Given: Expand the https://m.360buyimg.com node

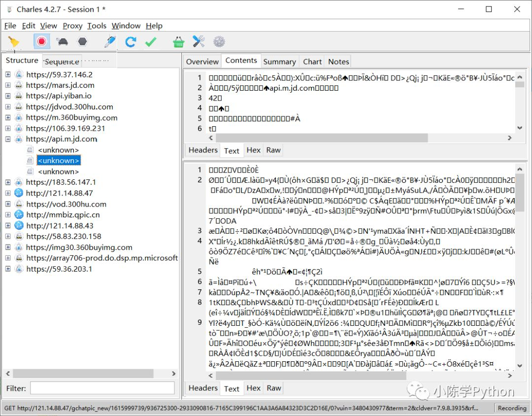Looking at the screenshot, I should click(8, 117).
